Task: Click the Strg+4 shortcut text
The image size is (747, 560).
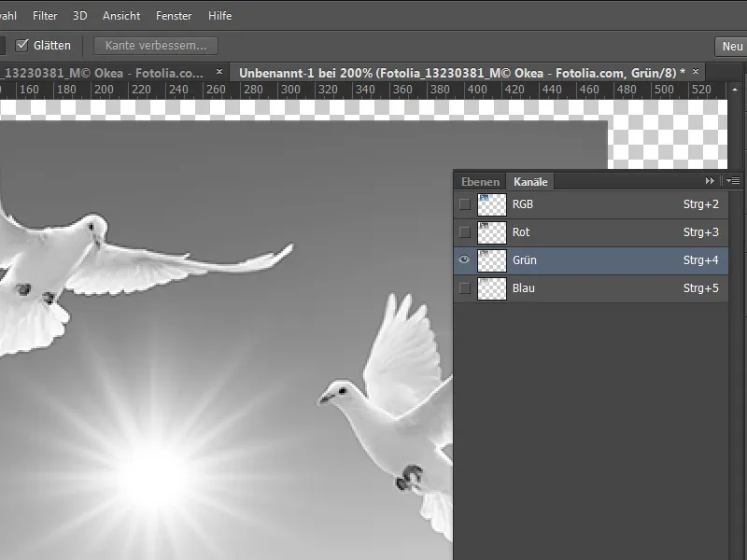Action: (701, 260)
